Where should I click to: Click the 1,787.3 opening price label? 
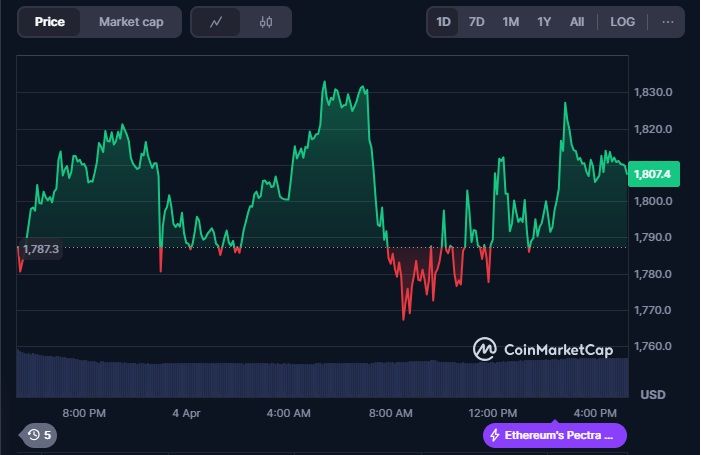(x=40, y=249)
